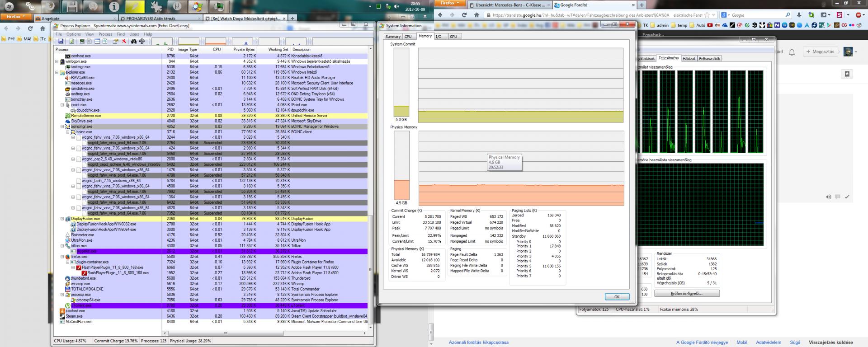Click the notification bell icon on Google page
Image resolution: width=868 pixels, height=347 pixels.
(792, 52)
